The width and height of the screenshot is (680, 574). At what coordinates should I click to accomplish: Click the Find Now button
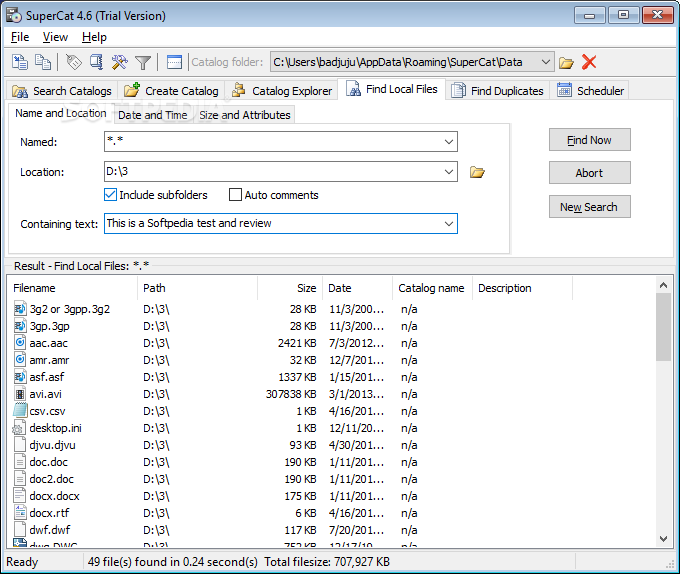589,140
